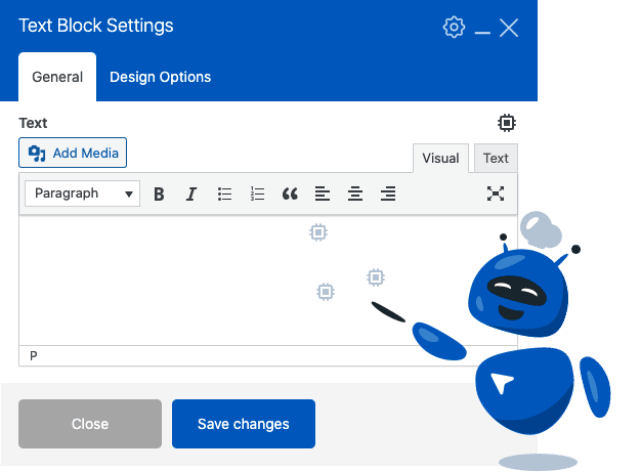Open the Paragraph format dropdown
Viewport: 640px width, 472px height.
pyautogui.click(x=84, y=194)
